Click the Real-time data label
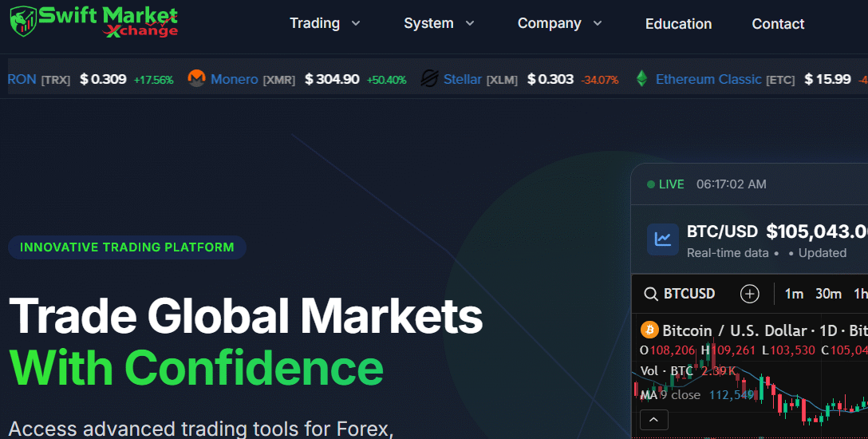The width and height of the screenshot is (868, 439). 728,253
